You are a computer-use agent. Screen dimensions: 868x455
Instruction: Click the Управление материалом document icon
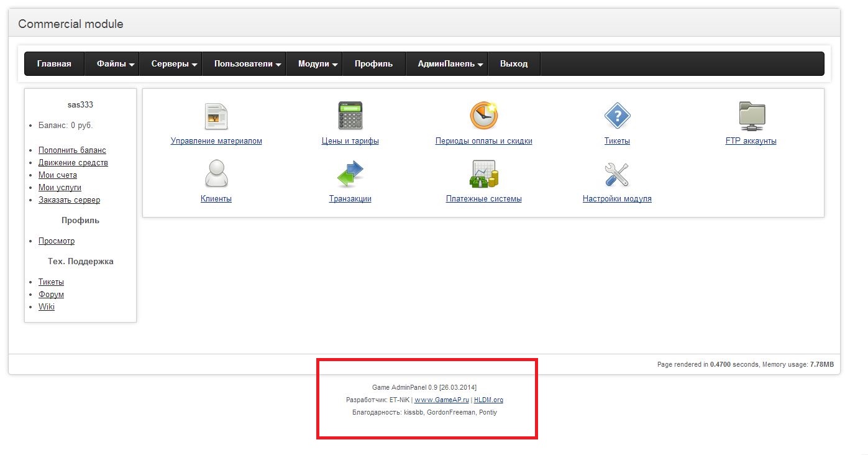tap(216, 116)
